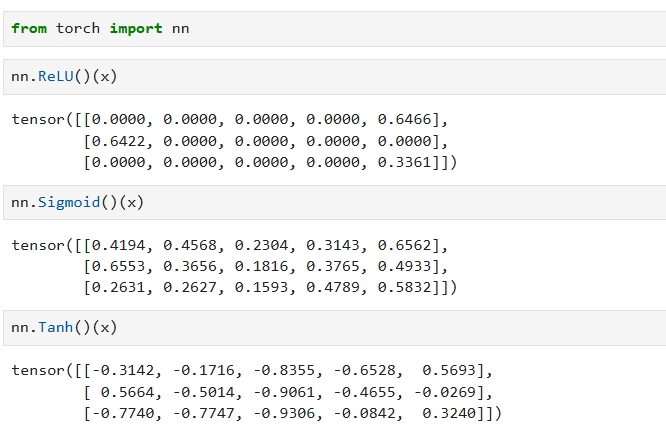Click the 'Tanh' identifier in code

pos(56,328)
